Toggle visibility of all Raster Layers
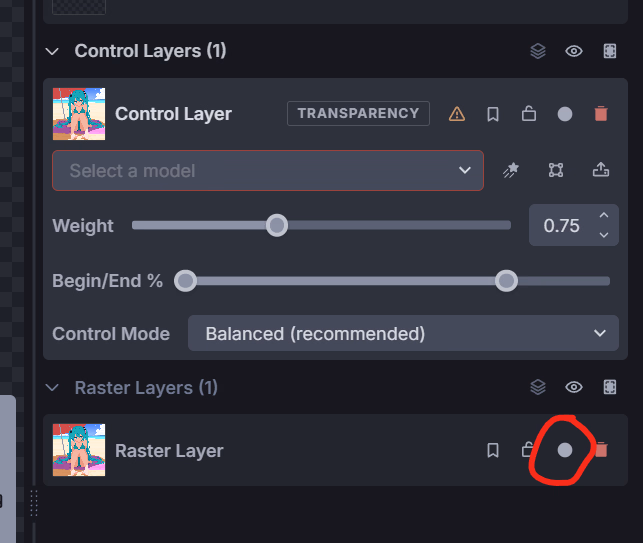Image resolution: width=643 pixels, height=543 pixels. point(574,387)
